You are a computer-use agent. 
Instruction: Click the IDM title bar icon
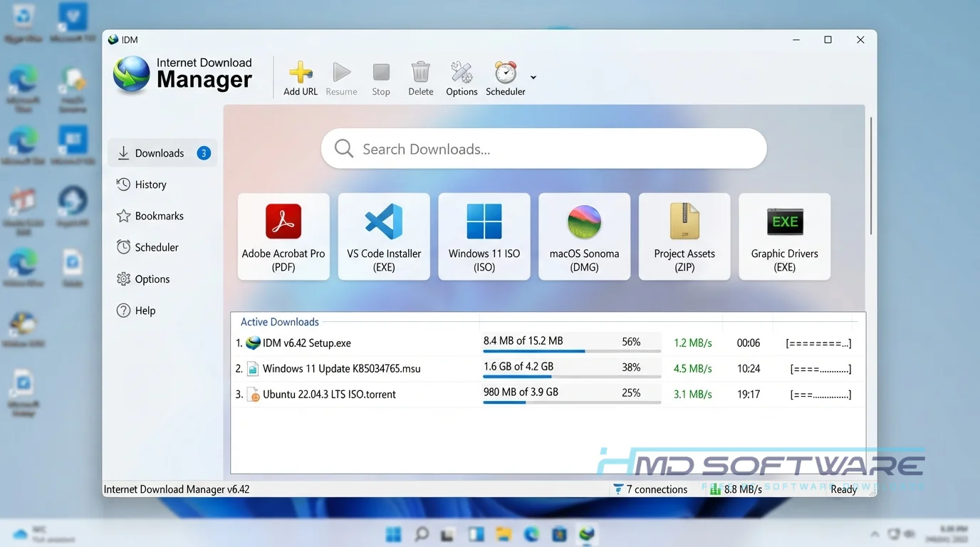point(113,40)
